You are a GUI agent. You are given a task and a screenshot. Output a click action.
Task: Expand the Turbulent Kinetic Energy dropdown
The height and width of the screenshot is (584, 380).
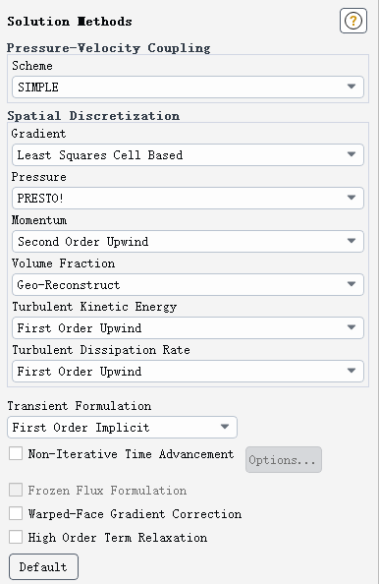point(188,328)
